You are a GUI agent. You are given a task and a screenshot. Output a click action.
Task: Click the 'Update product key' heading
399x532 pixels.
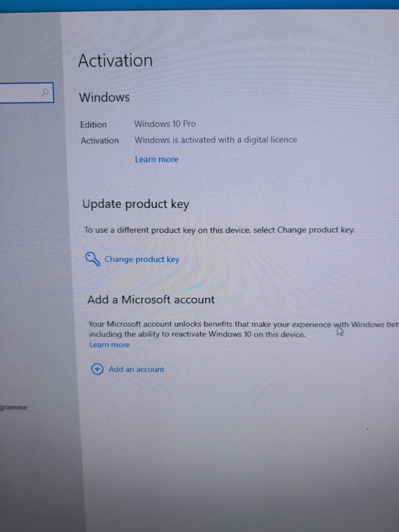pyautogui.click(x=136, y=204)
